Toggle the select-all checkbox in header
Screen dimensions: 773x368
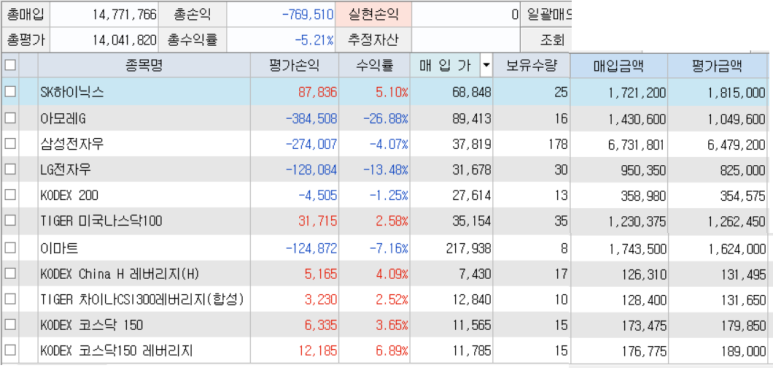(10, 65)
